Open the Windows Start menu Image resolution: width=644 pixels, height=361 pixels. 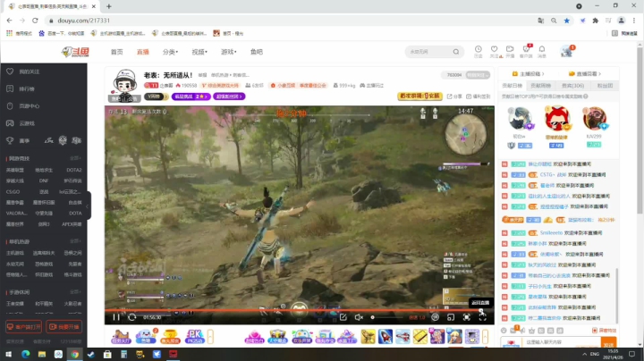[x=8, y=354]
